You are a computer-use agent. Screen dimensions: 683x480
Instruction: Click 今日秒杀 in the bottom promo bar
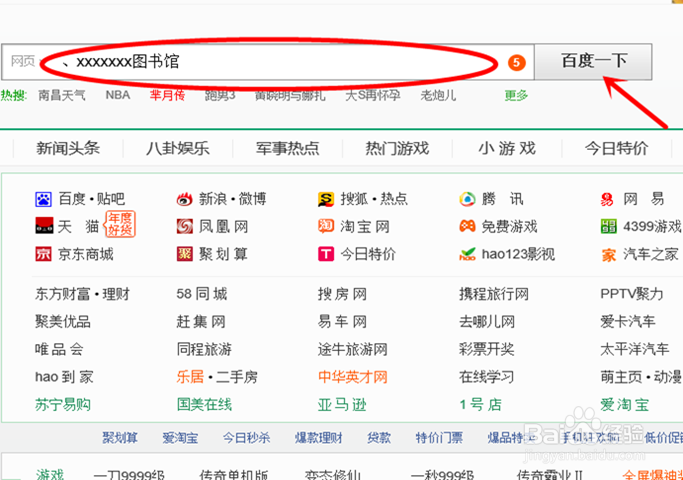[247, 438]
